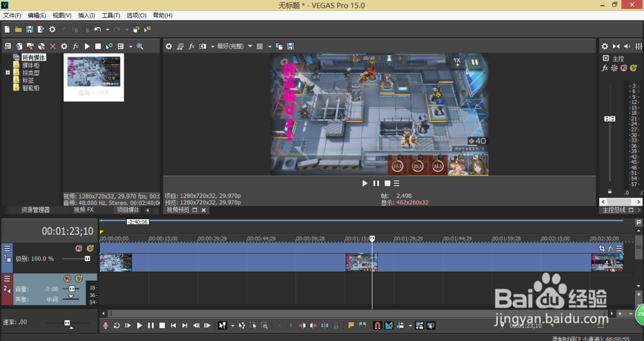Image resolution: width=644 pixels, height=341 pixels.
Task: Open the 插入(I) menu
Action: click(87, 15)
